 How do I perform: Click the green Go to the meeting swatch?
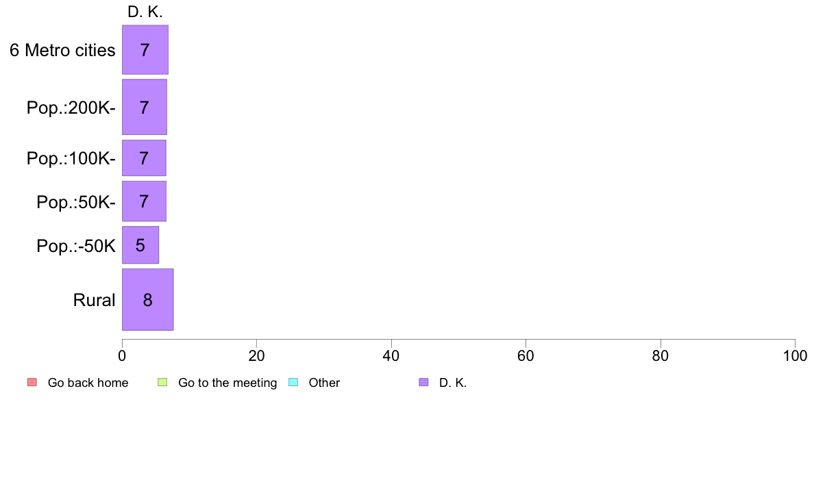tap(162, 383)
